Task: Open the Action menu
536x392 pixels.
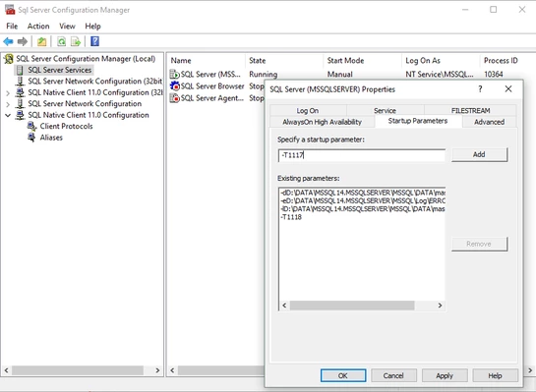Action: (x=38, y=27)
